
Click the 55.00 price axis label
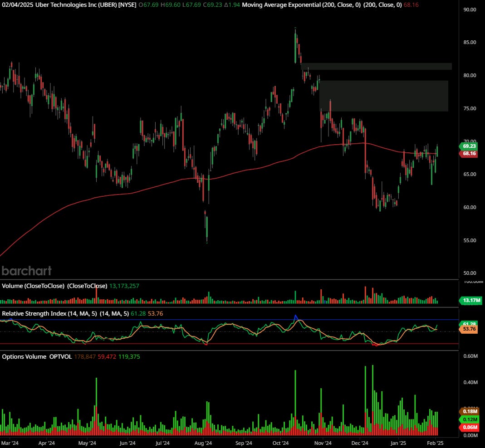pyautogui.click(x=470, y=240)
